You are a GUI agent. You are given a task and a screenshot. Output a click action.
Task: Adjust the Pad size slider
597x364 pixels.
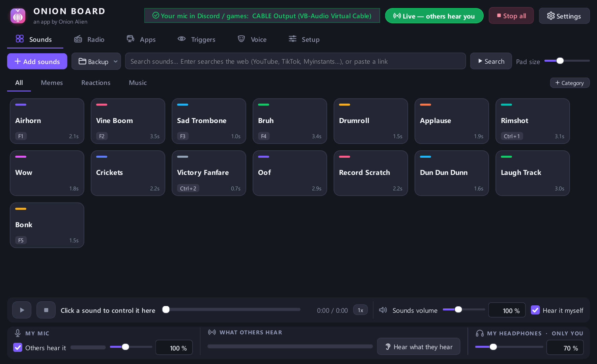[x=567, y=61]
